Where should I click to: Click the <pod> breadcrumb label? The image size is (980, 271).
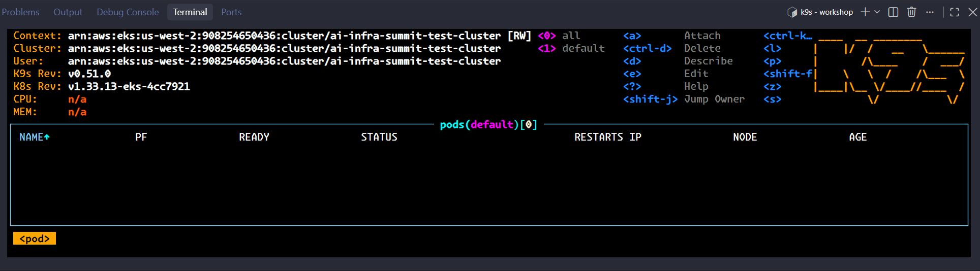35,239
